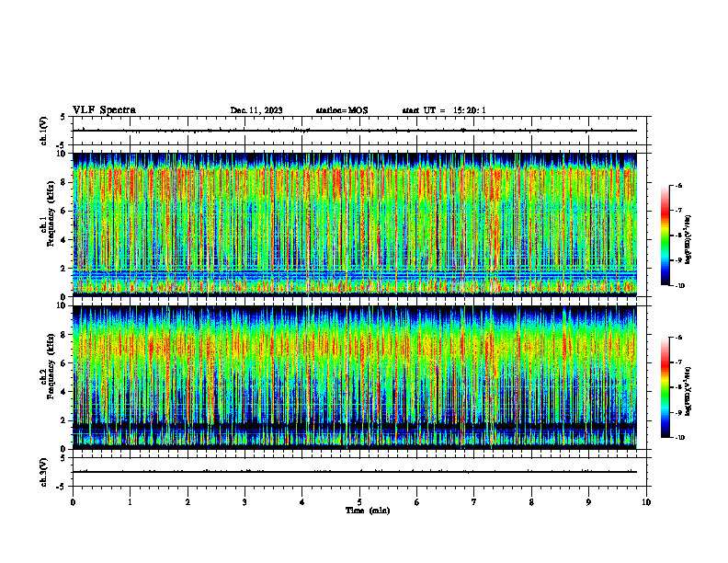Click the 'ch.1(V)' waveform axis label
Image resolution: width=728 pixels, height=563 pixels.
44,131
